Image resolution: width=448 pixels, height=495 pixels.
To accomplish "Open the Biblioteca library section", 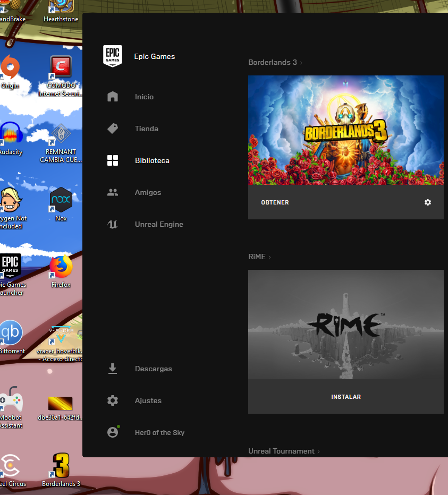I will click(x=152, y=160).
